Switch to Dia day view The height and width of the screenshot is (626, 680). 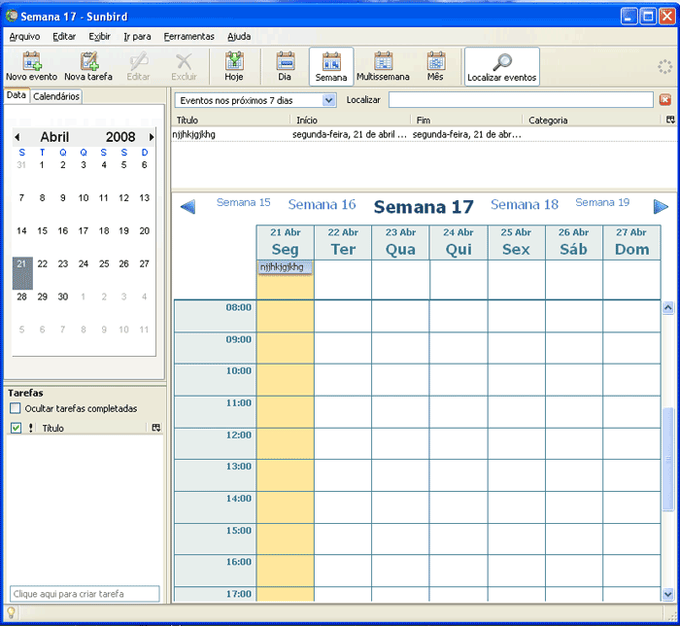(x=285, y=66)
